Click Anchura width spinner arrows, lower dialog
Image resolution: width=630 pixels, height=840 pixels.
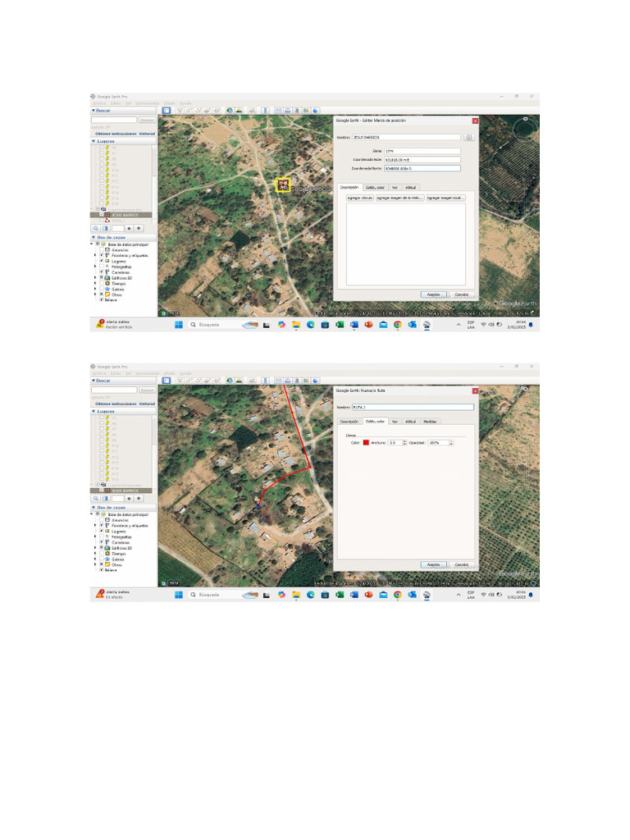(x=404, y=442)
